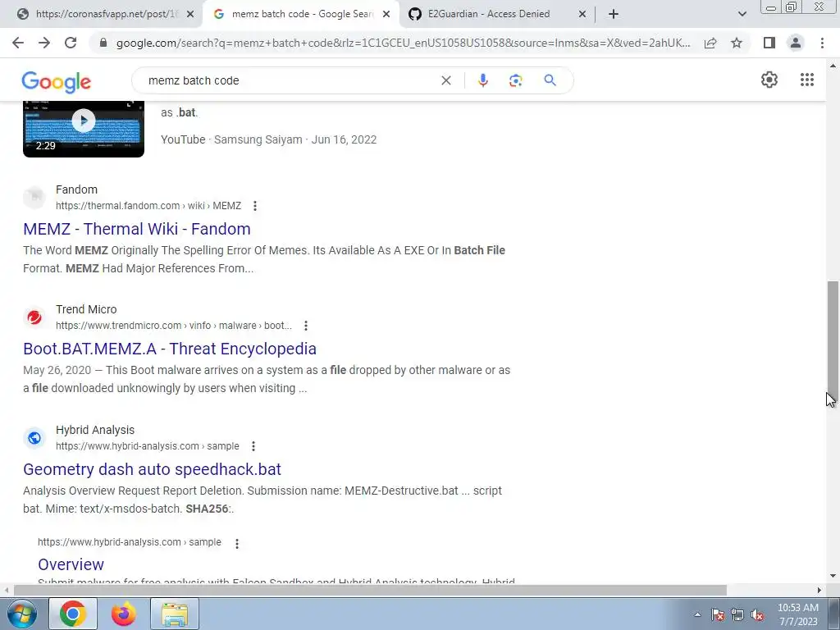Go back using browser back arrow
Screen dimensions: 840x630
18,43
